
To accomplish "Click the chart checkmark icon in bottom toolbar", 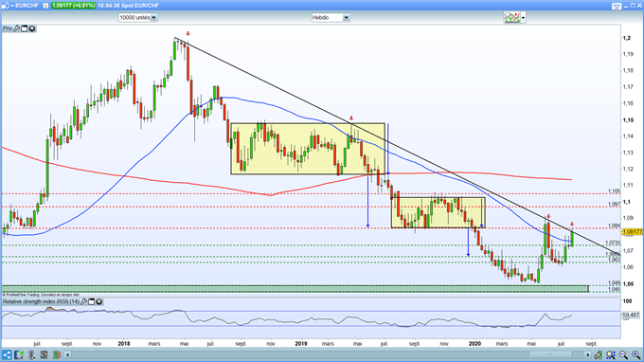I will [19, 354].
